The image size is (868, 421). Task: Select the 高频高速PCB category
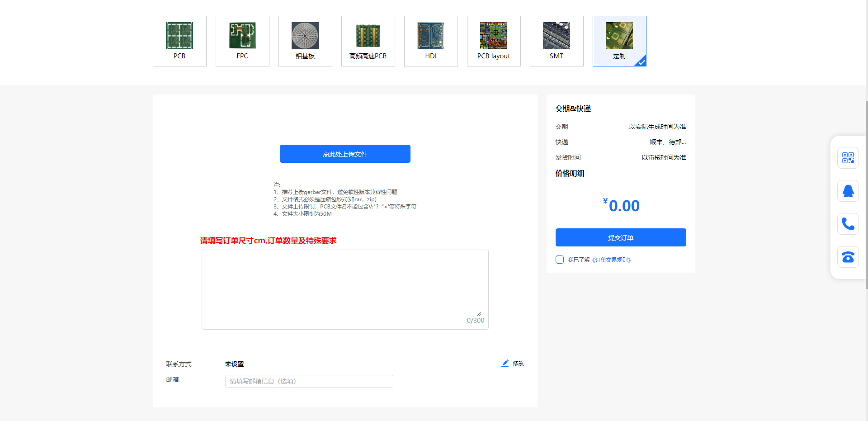point(368,41)
